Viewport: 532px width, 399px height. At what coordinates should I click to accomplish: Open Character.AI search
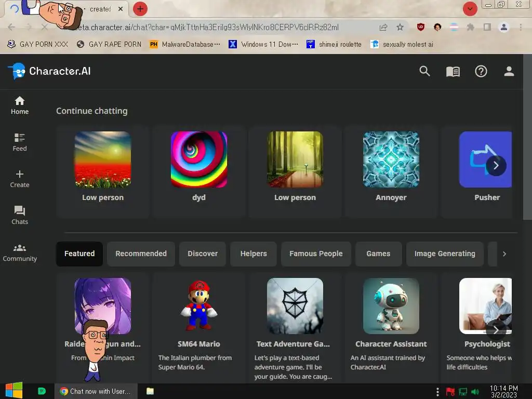pos(424,71)
